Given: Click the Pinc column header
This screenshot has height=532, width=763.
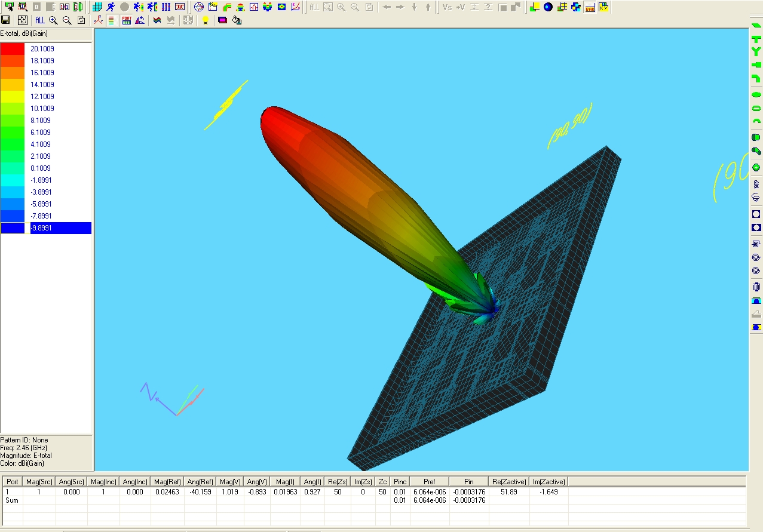Looking at the screenshot, I should click(400, 481).
